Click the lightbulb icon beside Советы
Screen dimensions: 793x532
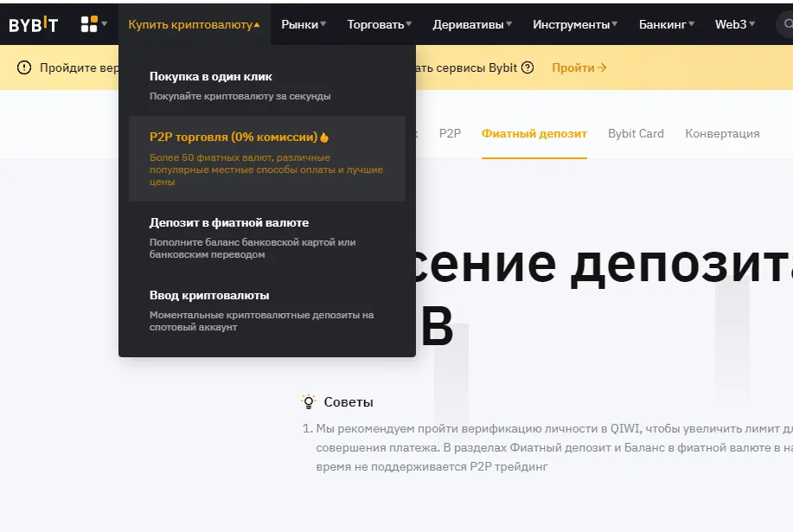click(307, 401)
